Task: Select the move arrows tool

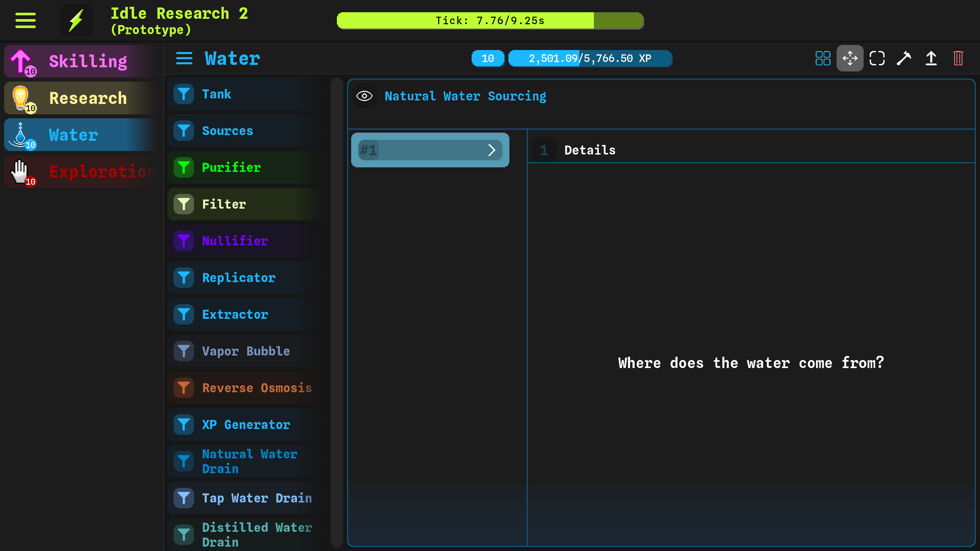Action: coord(850,59)
